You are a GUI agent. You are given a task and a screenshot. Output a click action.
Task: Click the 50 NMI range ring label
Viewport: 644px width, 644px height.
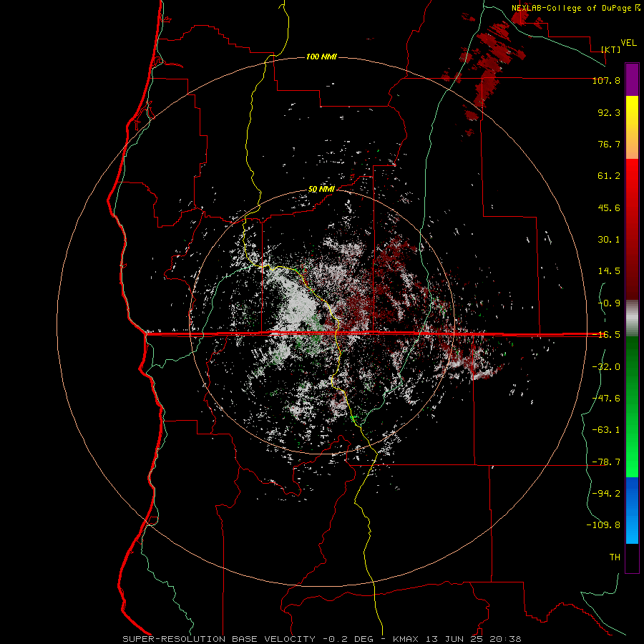321,190
